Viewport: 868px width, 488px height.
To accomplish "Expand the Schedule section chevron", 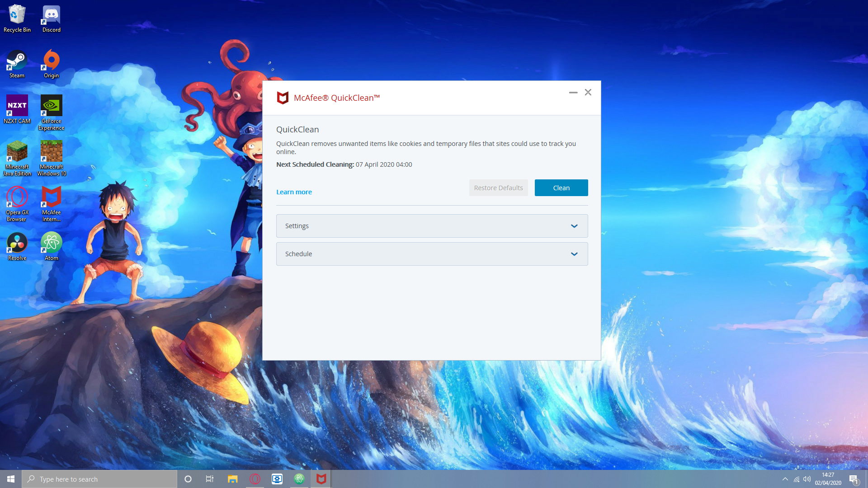I will coord(574,254).
